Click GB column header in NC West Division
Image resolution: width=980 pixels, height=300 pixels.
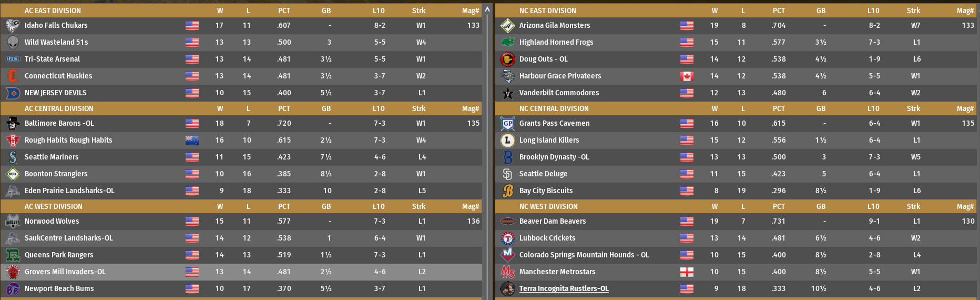821,206
